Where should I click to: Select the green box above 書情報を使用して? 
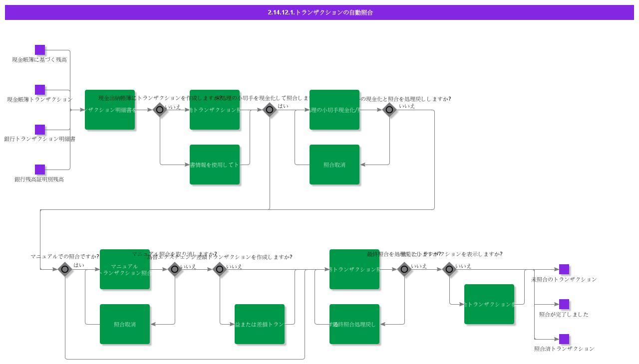coord(215,110)
